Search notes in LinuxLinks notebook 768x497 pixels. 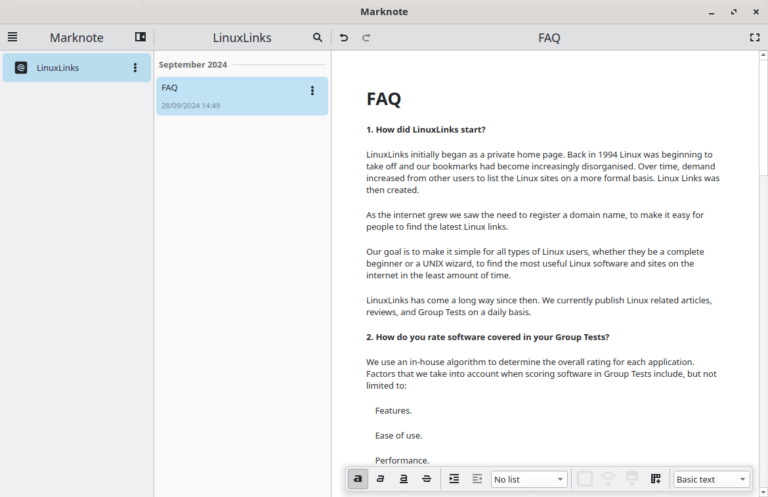pyautogui.click(x=317, y=37)
